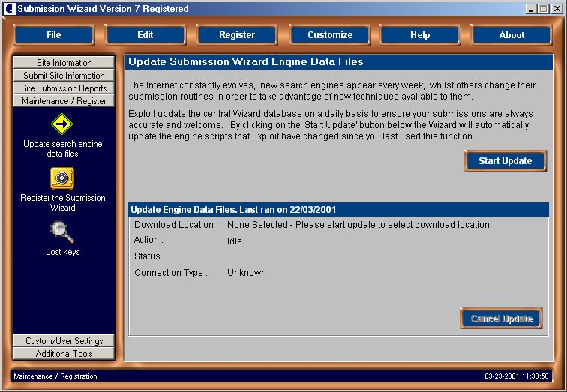Screen dimensions: 567x392
Task: Click the Start Update button
Action: (x=505, y=161)
